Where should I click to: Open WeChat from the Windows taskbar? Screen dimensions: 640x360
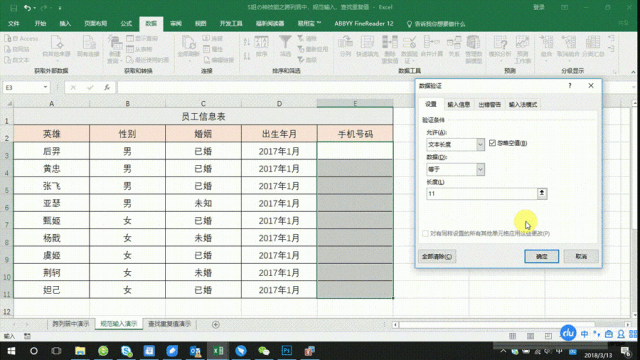pyautogui.click(x=264, y=351)
